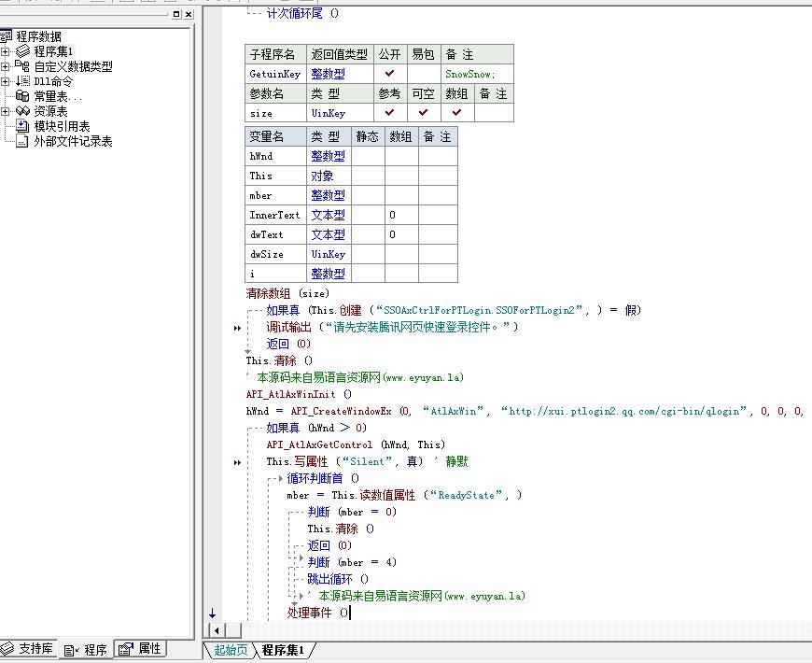Expand the 资源表 tree node
Screen dimensions: 812x663
coord(6,111)
